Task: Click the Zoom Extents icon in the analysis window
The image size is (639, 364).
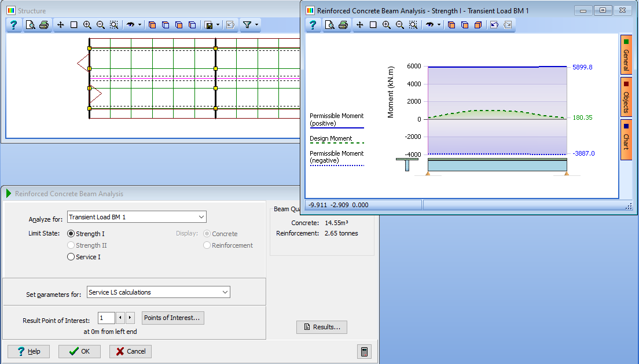Action: click(413, 25)
